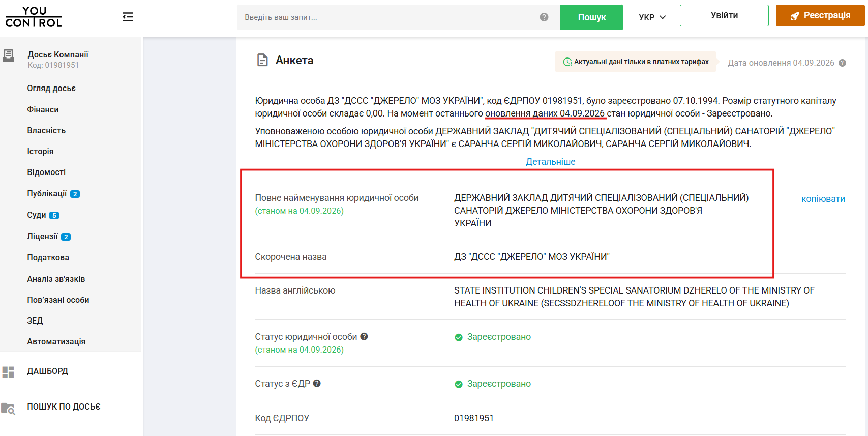
Task: Click the ДАШБОРД dashboard icon
Action: 8,372
